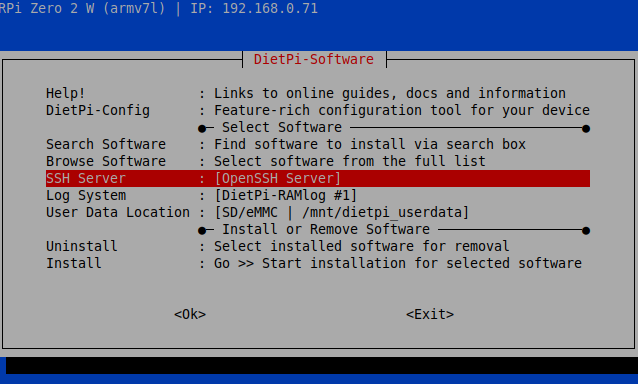Click the [DietPi-RAMlog #1] value
Image resolution: width=638 pixels, height=384 pixels.
click(x=286, y=196)
